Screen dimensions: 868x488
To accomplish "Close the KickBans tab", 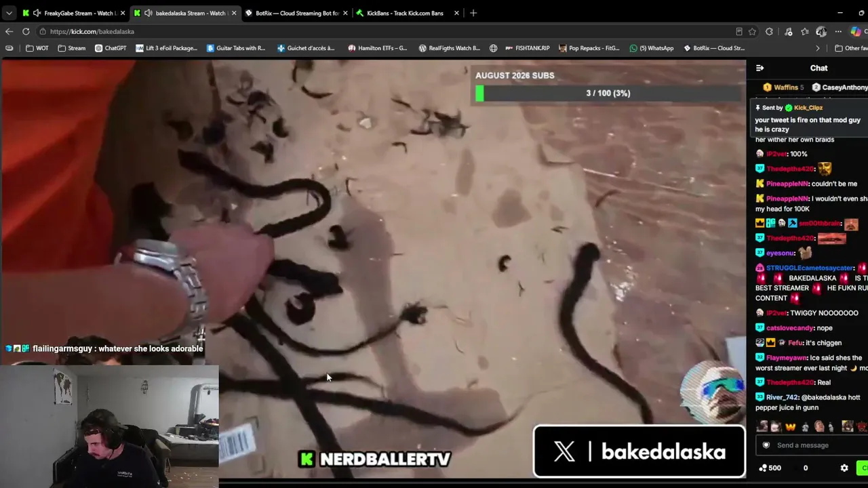I will (456, 13).
